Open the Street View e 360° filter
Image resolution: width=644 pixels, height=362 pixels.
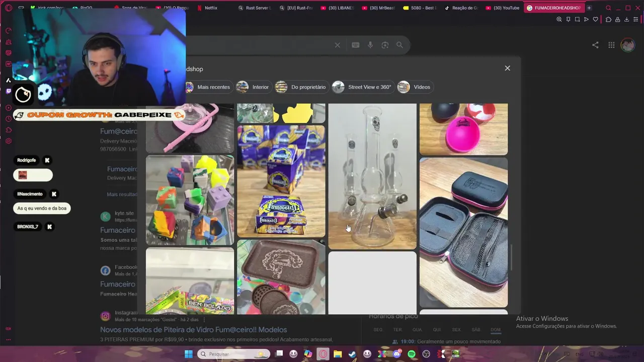point(362,87)
